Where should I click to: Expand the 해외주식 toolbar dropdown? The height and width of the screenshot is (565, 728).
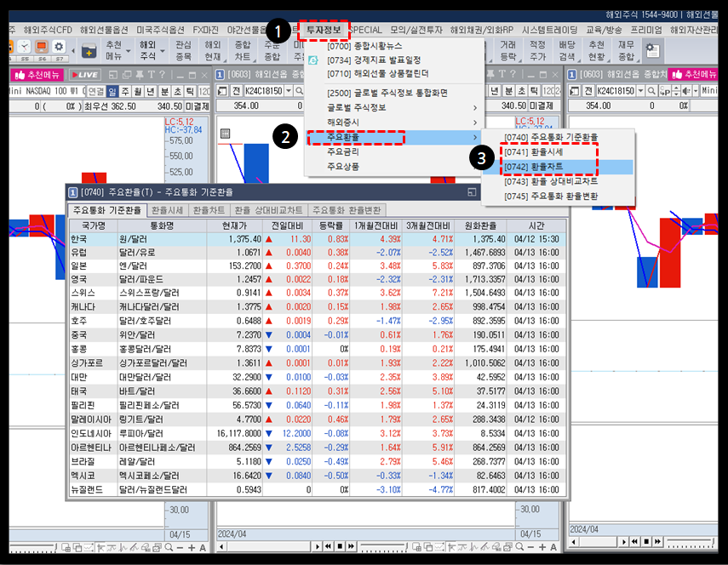[x=163, y=50]
